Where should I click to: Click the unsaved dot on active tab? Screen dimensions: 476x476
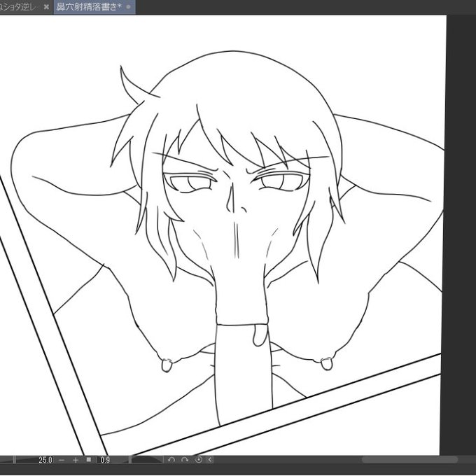[x=128, y=7]
